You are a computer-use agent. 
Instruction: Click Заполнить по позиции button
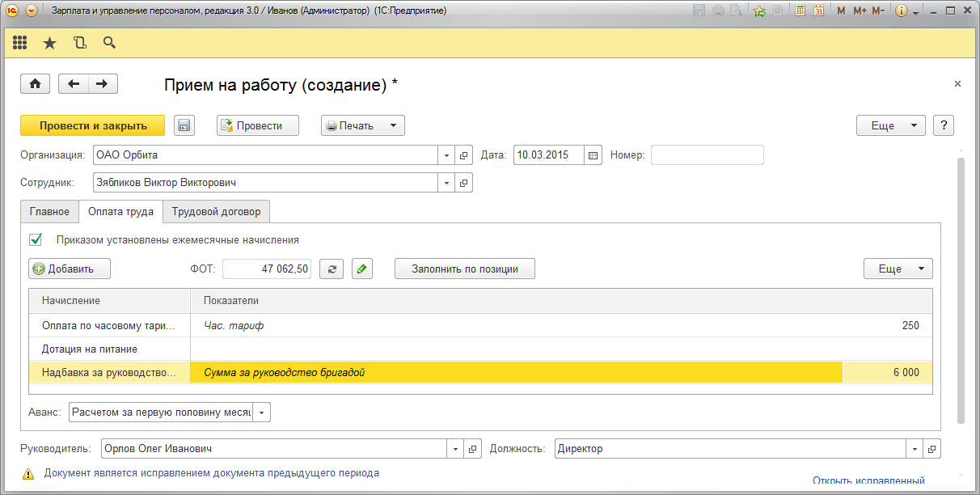[465, 269]
